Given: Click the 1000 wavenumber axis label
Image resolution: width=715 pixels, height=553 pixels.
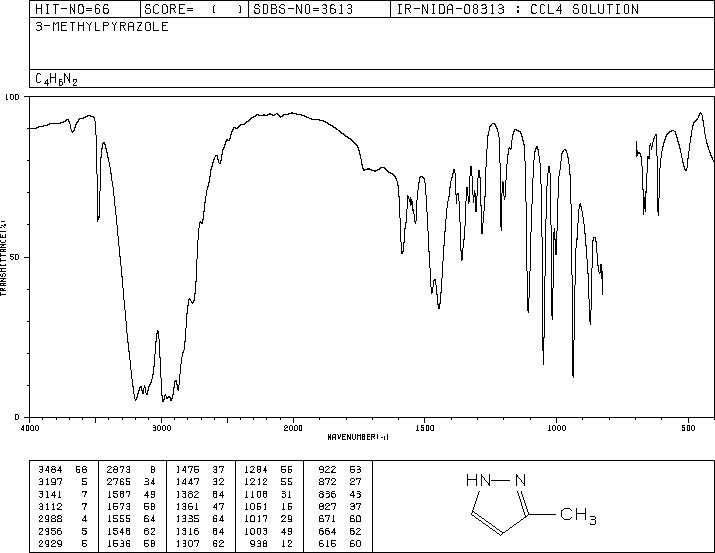Looking at the screenshot, I should pyautogui.click(x=556, y=428).
